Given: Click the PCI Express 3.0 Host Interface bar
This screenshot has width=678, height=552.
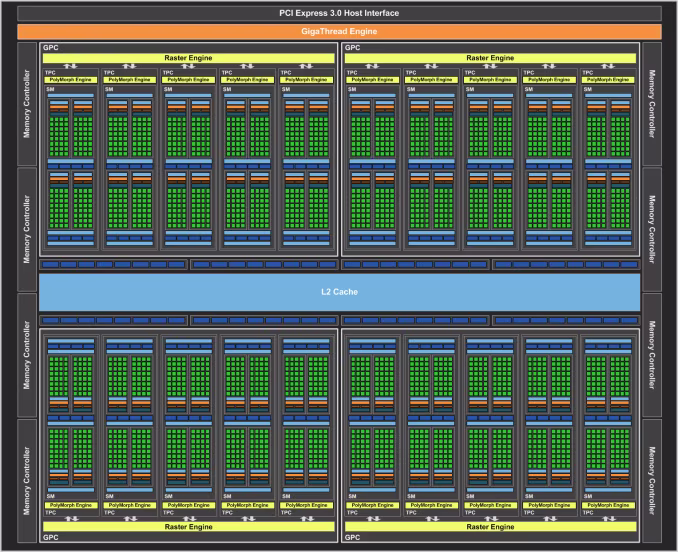Looking at the screenshot, I should pos(339,13).
